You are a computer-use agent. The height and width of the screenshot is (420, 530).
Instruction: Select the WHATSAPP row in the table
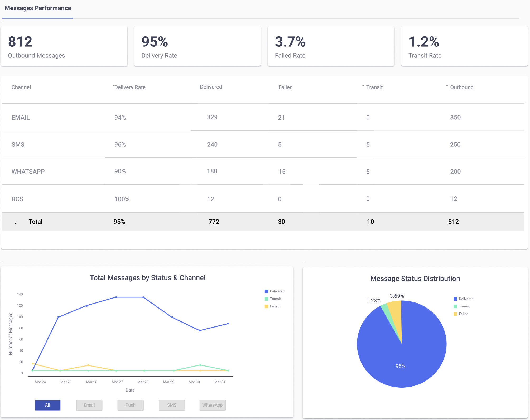28,172
